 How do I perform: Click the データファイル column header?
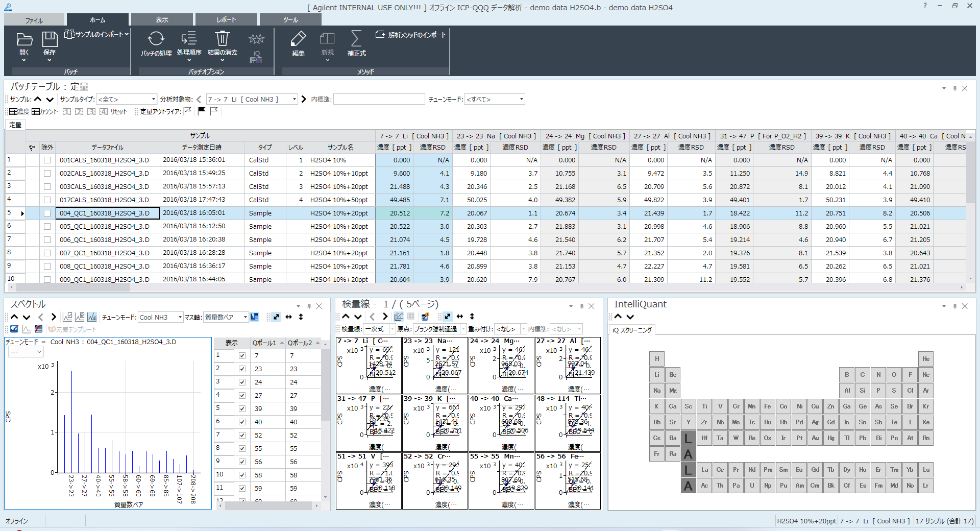tap(107, 147)
